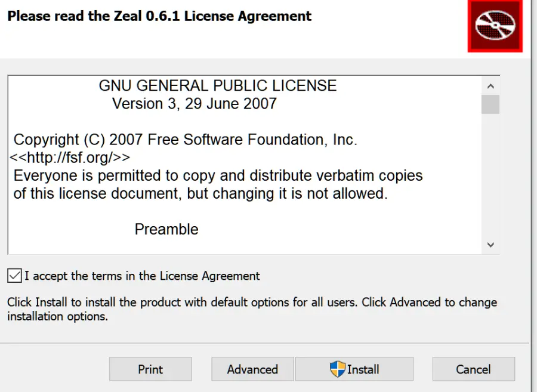Click the Zeal 0.6.1 License Agreement heading
The image size is (537, 392).
coord(159,16)
